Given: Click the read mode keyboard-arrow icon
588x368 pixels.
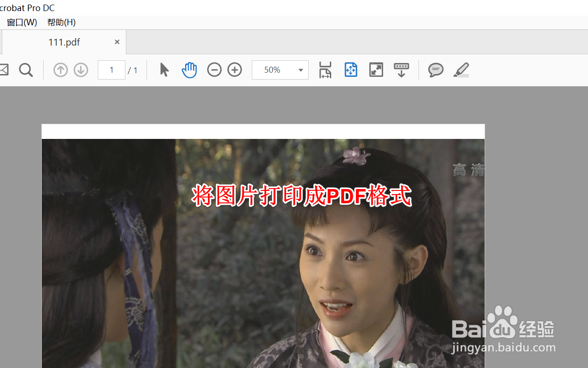Looking at the screenshot, I should [x=401, y=70].
